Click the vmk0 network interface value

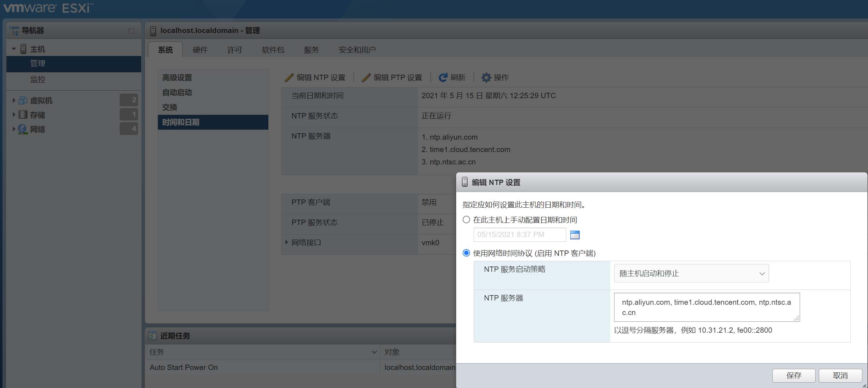430,243
